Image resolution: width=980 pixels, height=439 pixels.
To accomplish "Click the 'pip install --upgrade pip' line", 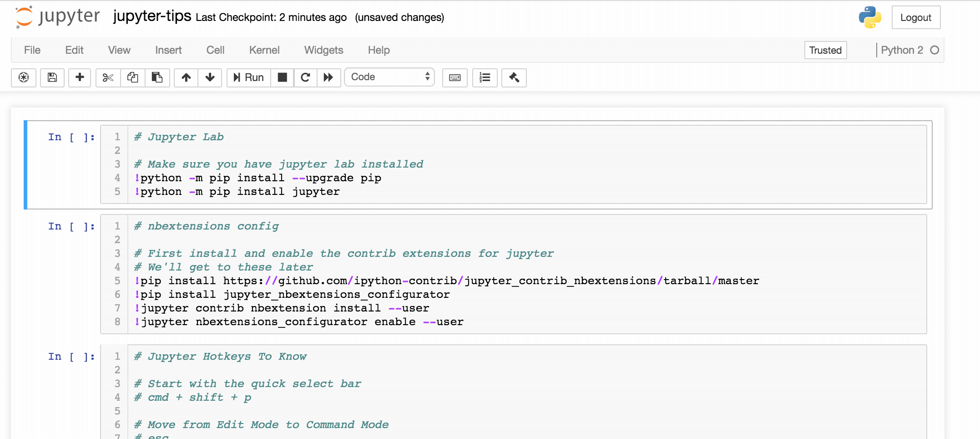I will tap(258, 178).
